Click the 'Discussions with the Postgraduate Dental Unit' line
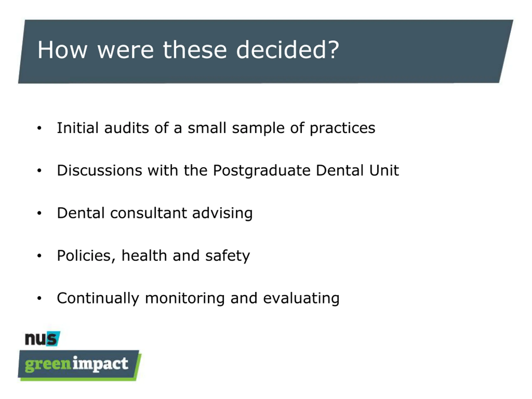Screen dimensions: 532x399 [x=228, y=171]
